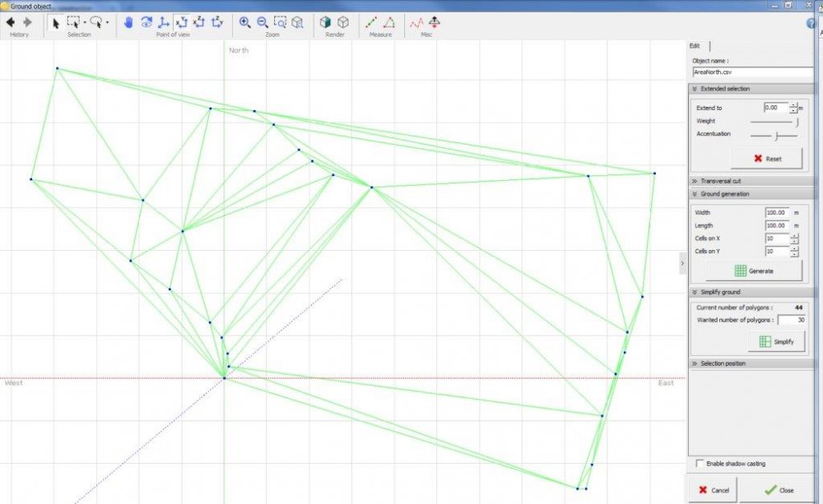
Task: Click the orbit view eye icon
Action: point(146,23)
